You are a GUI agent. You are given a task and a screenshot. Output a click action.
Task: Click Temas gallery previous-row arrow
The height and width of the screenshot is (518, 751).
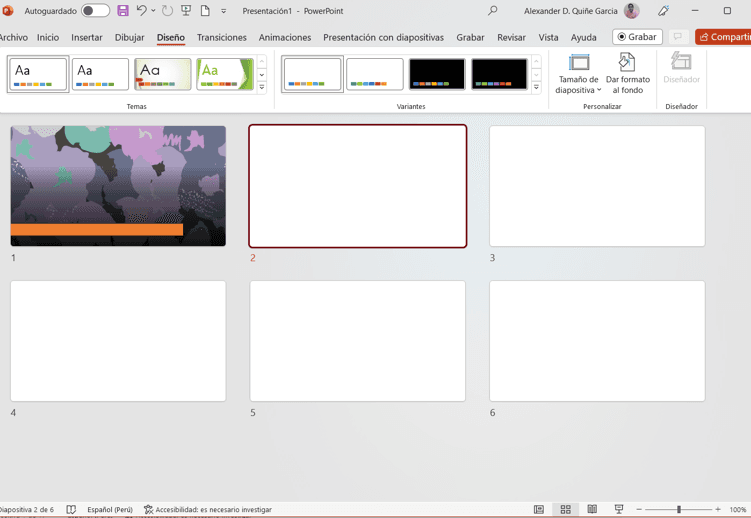point(262,62)
